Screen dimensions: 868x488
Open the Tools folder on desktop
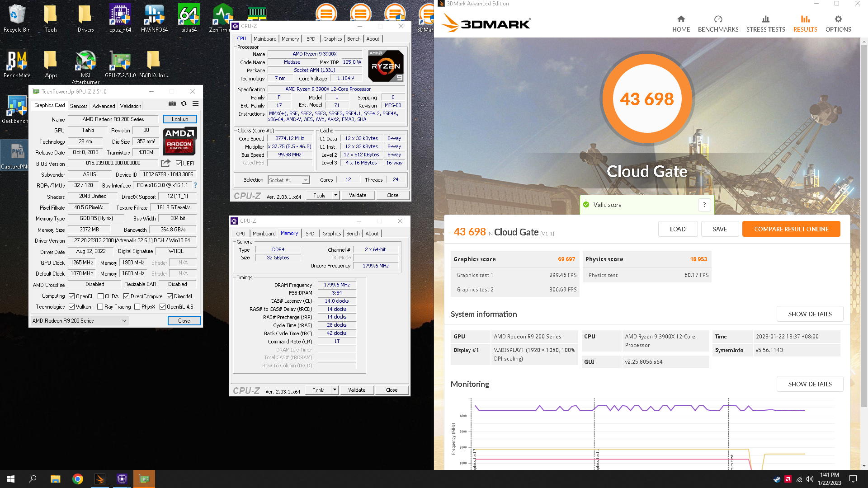pyautogui.click(x=51, y=18)
